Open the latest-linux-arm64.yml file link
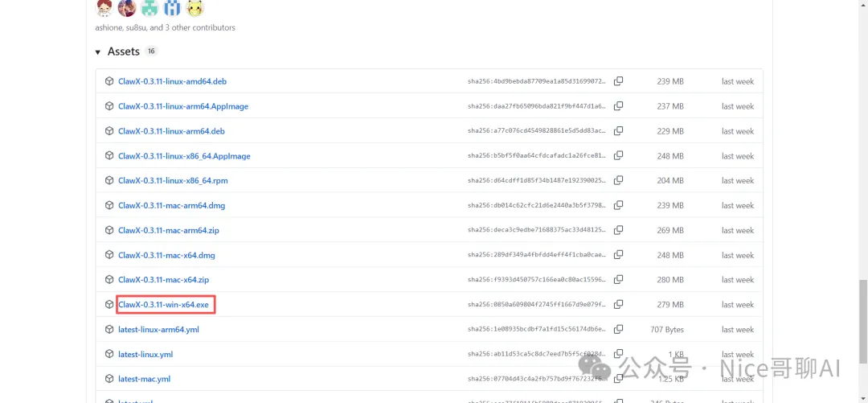 pyautogui.click(x=159, y=329)
